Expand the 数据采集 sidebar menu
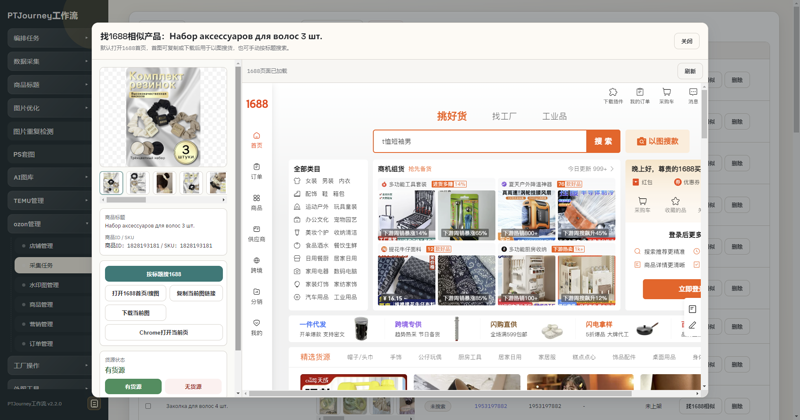 coord(49,61)
